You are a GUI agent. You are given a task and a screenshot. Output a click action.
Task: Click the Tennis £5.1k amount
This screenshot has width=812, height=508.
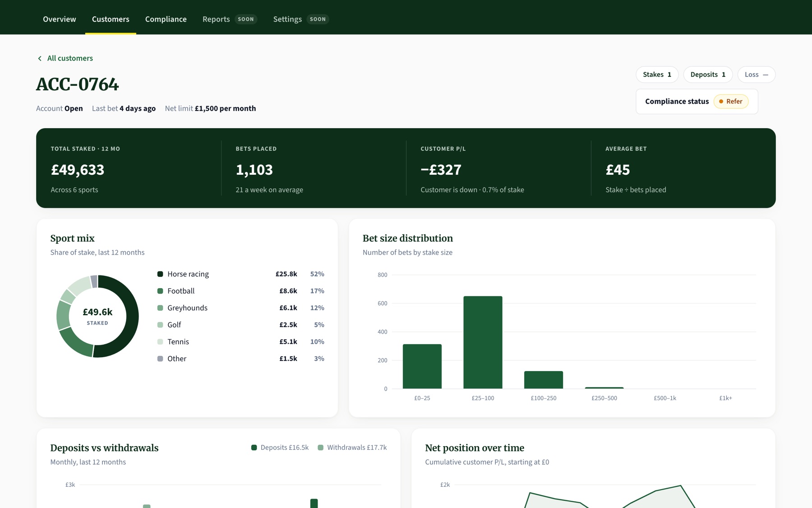(x=288, y=342)
